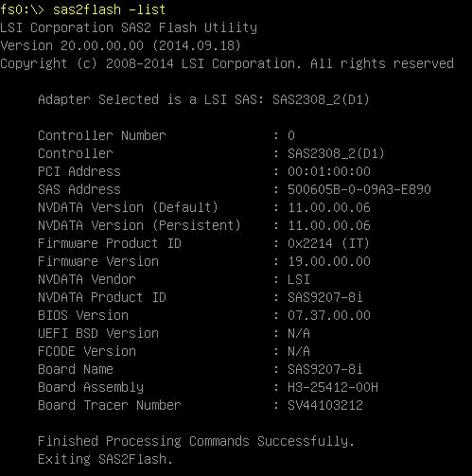
Task: Click the fs0:\> shell prompt
Action: pos(22,9)
